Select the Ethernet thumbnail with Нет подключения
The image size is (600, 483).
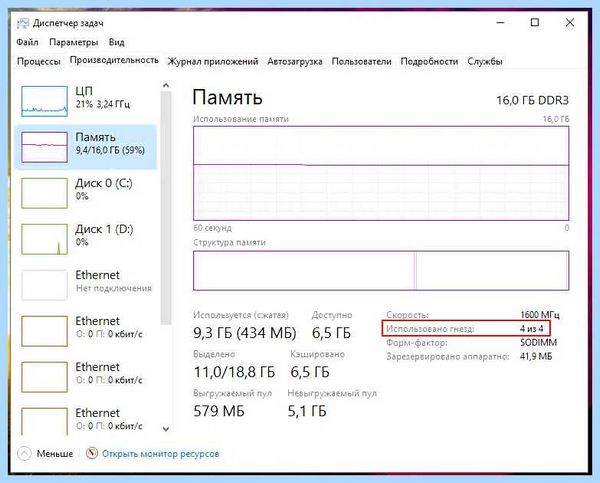(x=44, y=285)
